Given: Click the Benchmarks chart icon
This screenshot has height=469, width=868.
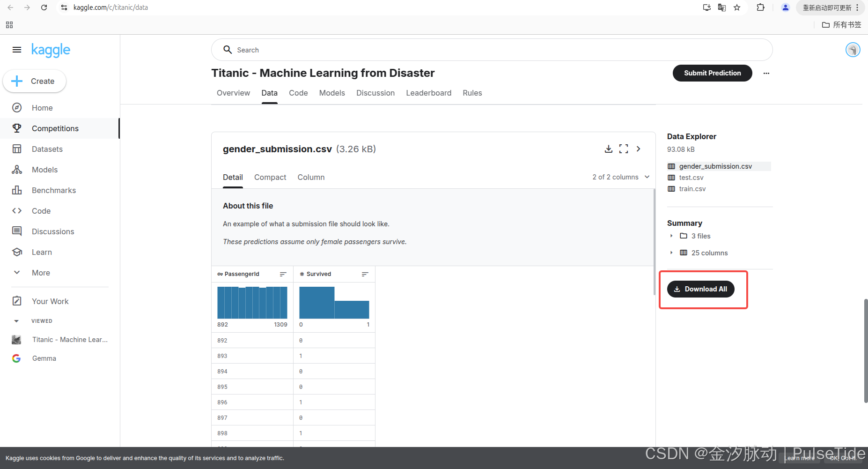Looking at the screenshot, I should (17, 190).
